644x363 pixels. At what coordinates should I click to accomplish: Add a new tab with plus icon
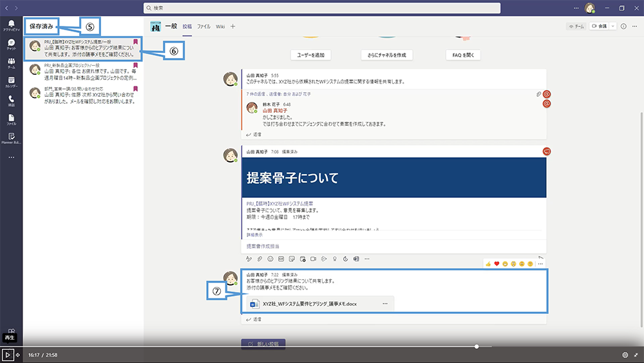(x=233, y=26)
